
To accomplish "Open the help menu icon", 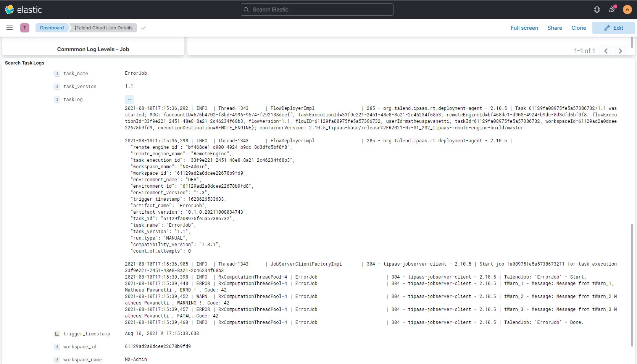I will point(597,10).
